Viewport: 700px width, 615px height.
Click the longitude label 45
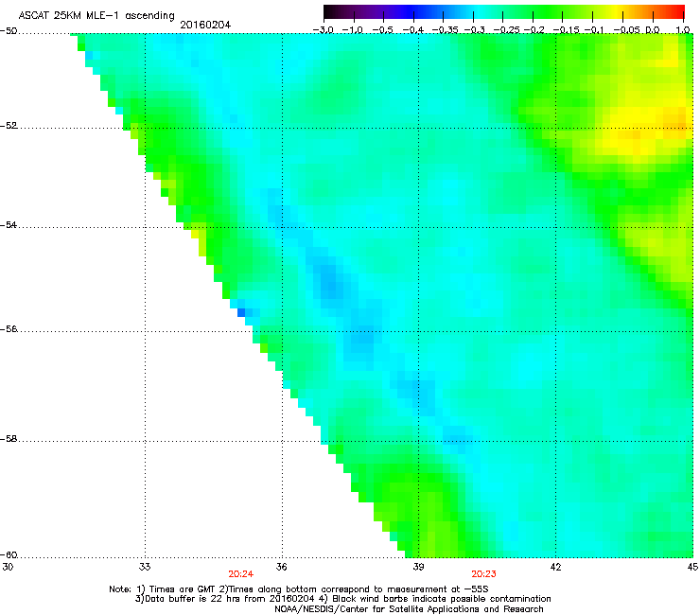692,567
